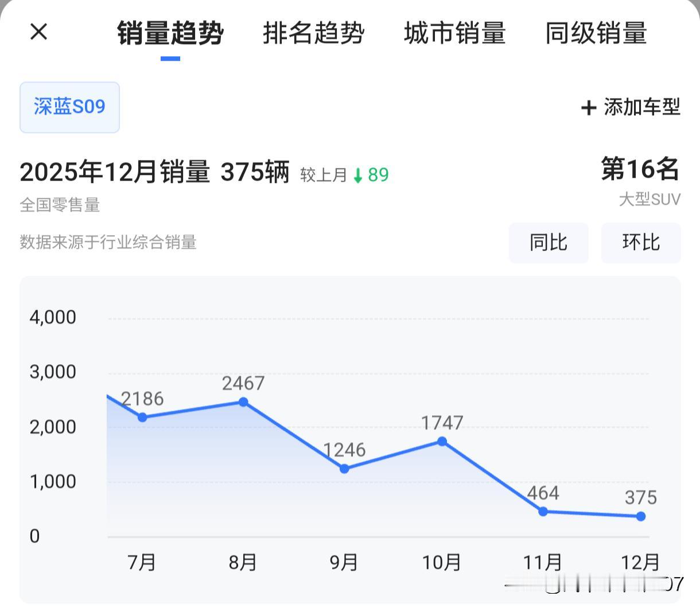Click the 较上月 comparison label
700x608 pixels.
pos(324,175)
